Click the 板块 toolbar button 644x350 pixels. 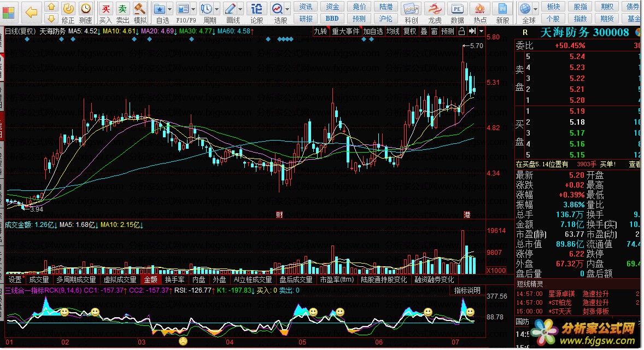(553, 7)
